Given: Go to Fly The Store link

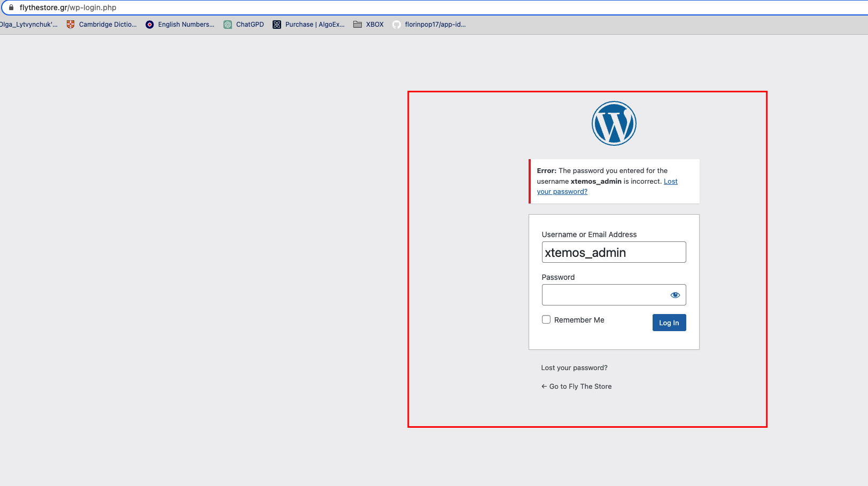Looking at the screenshot, I should tap(576, 386).
